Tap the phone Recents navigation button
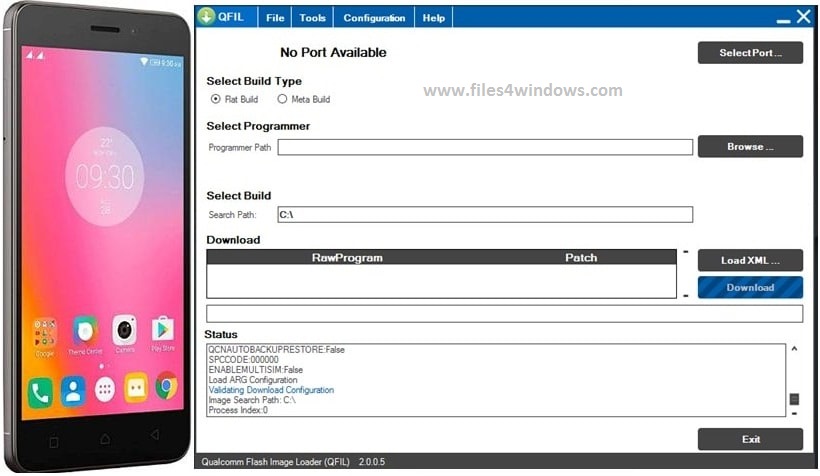Image resolution: width=820 pixels, height=476 pixels. 54,443
